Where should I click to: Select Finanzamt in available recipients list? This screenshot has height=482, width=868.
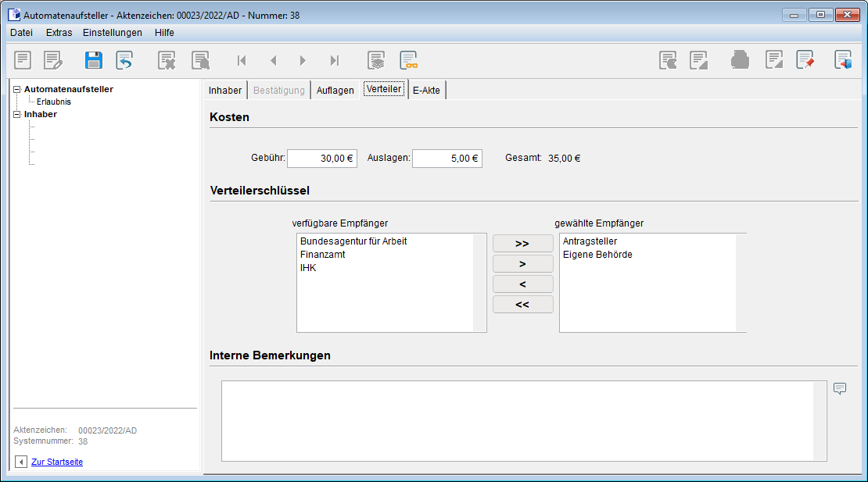tap(323, 255)
